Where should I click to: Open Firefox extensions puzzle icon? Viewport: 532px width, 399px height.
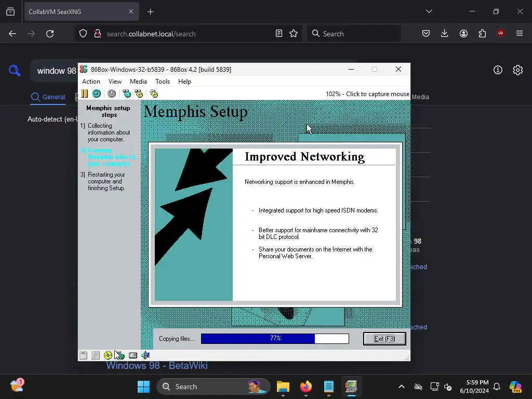pyautogui.click(x=482, y=33)
